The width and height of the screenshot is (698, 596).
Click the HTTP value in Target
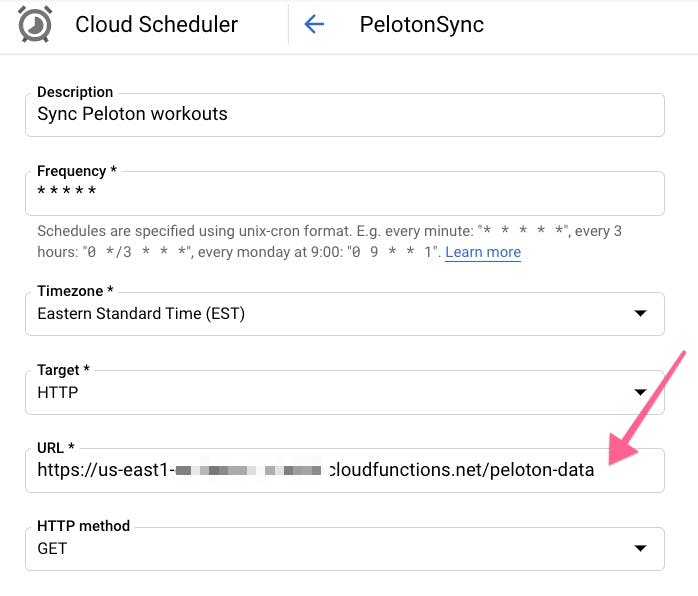click(x=58, y=392)
